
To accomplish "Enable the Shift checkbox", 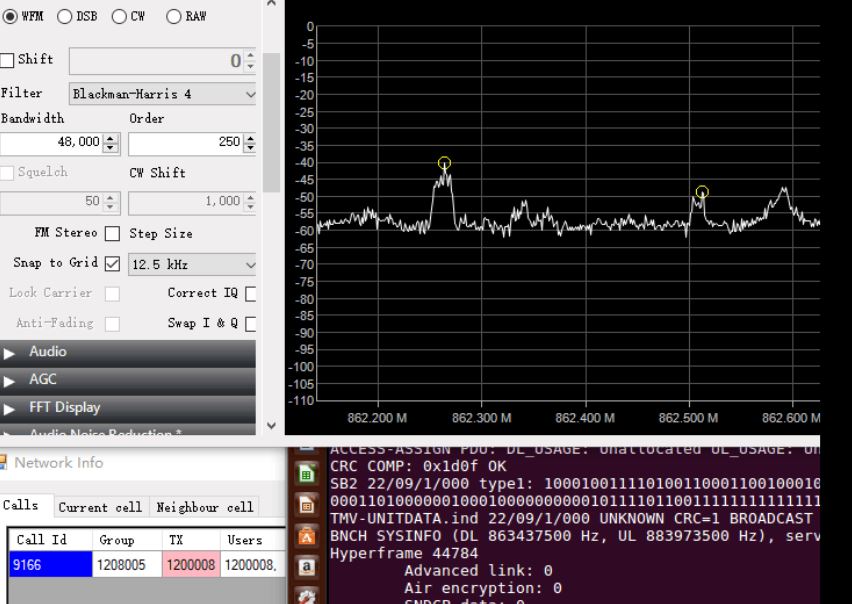I will pos(7,60).
